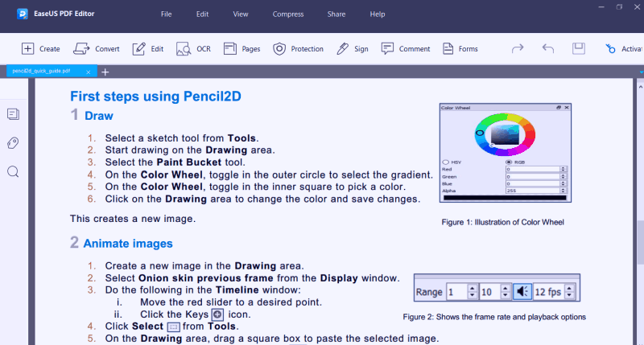This screenshot has height=345, width=644.
Task: Open the Convert tool
Action: [96, 49]
